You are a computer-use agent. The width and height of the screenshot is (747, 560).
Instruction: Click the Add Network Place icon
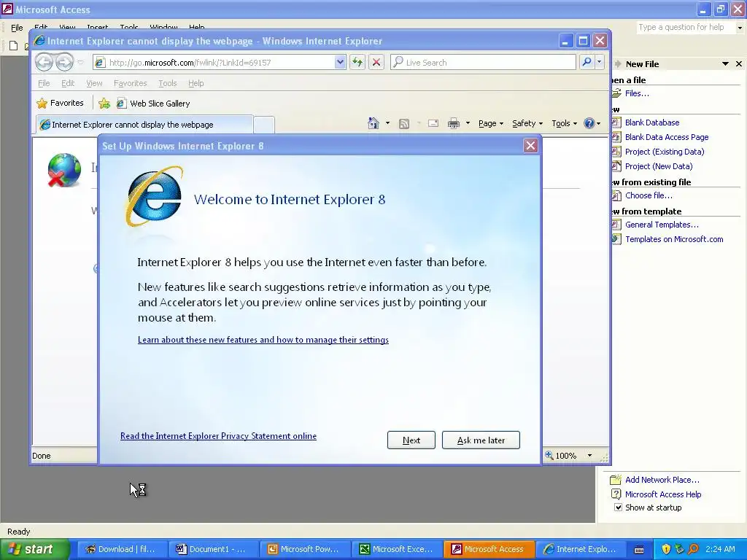tap(616, 480)
